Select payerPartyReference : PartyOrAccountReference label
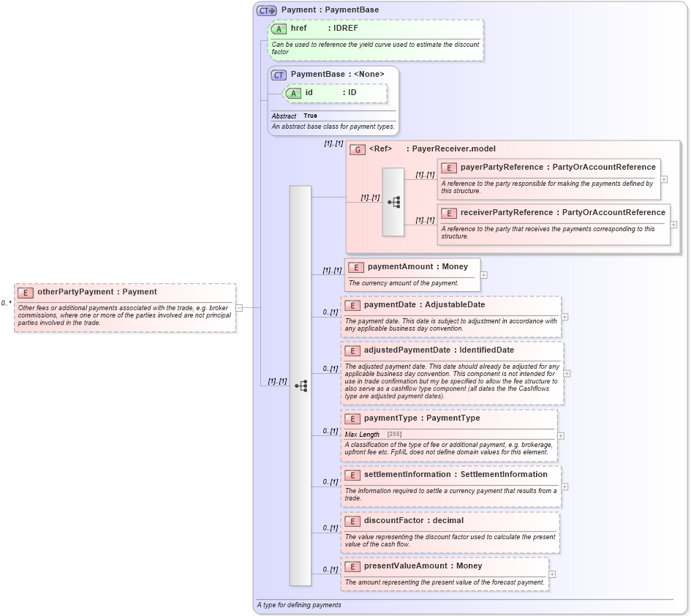The image size is (691, 616). (x=558, y=167)
